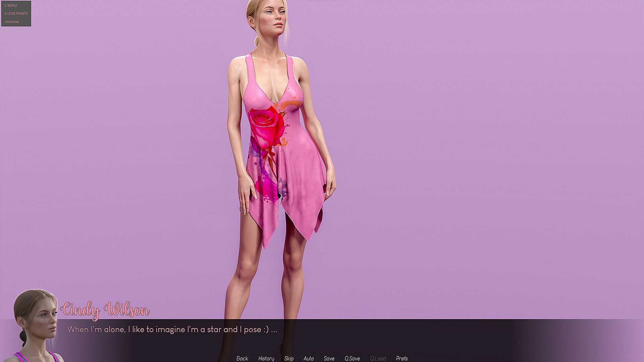Go Back to the previous dialogue line
The width and height of the screenshot is (644, 362).
(242, 358)
